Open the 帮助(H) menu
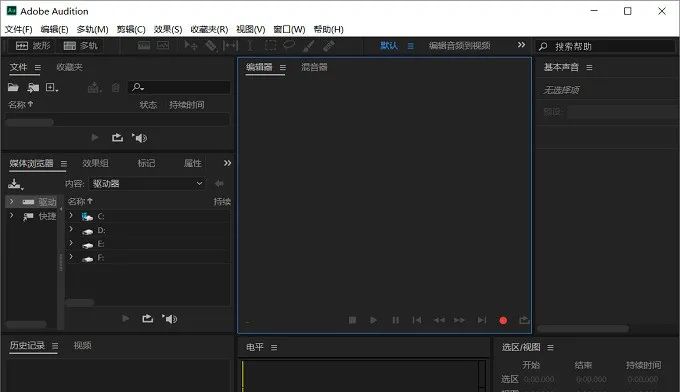Image resolution: width=680 pixels, height=392 pixels. [328, 29]
